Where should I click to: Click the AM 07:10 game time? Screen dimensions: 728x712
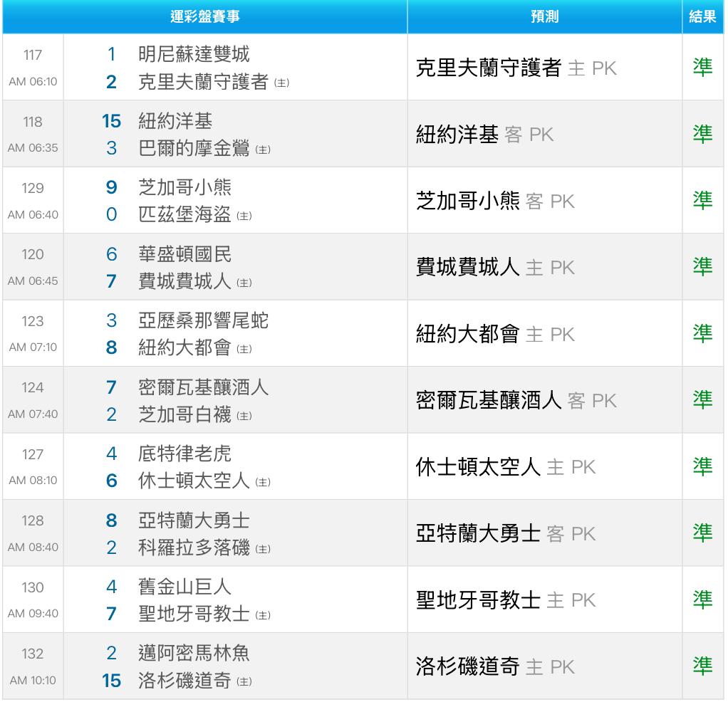pos(33,347)
